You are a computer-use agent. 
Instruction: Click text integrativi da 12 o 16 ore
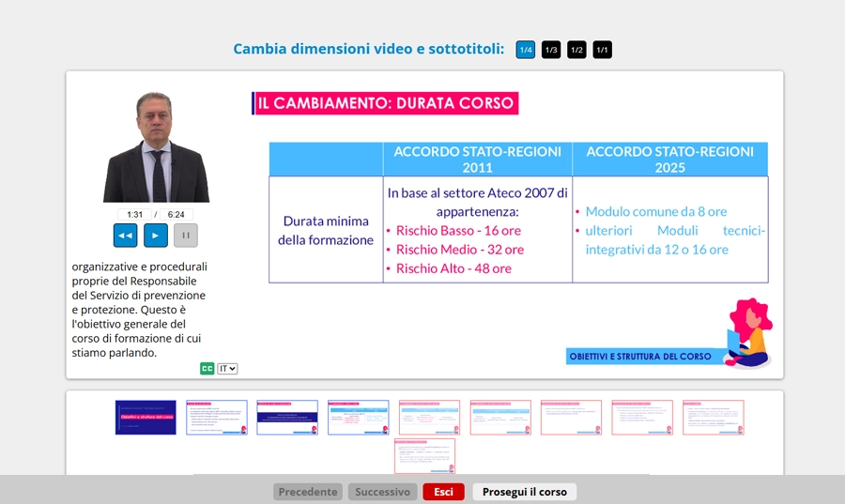click(657, 250)
